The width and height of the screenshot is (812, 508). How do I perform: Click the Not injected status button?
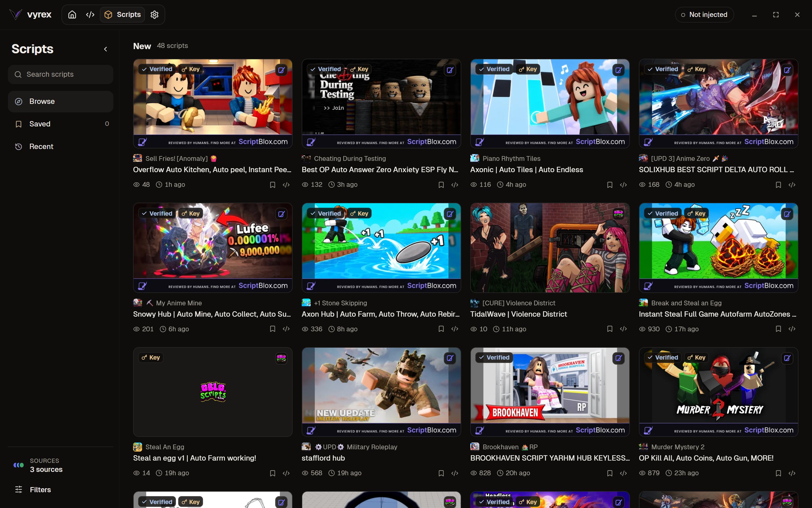click(x=704, y=15)
